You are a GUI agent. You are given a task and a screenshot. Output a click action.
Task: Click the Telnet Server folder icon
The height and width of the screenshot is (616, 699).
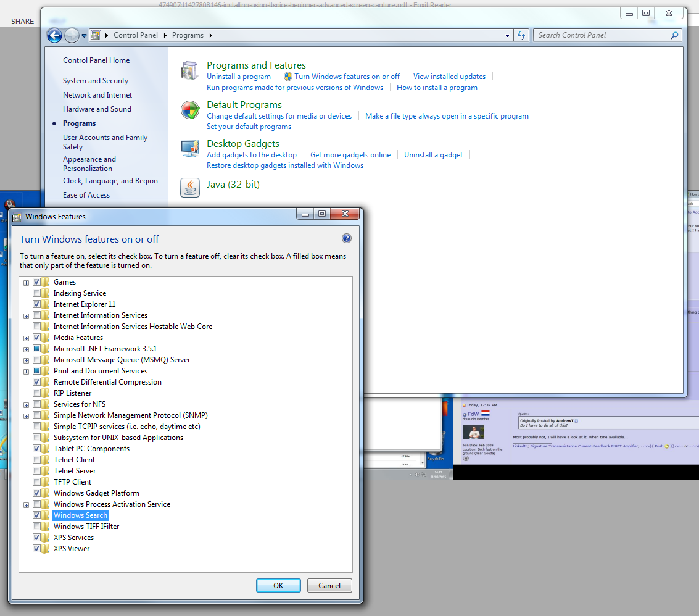46,470
